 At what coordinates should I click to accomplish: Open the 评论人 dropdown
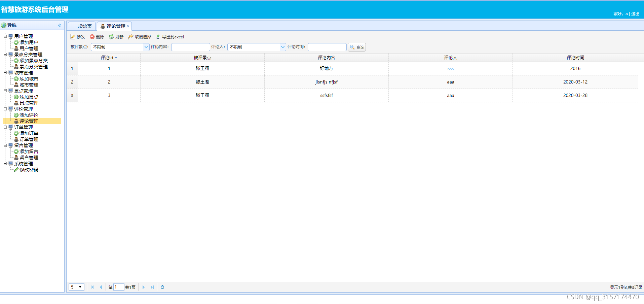coord(283,47)
